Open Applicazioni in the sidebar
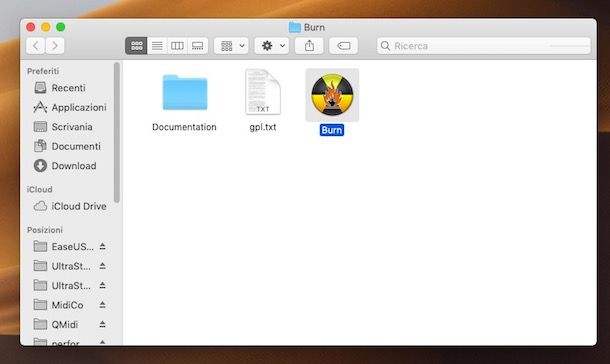The image size is (610, 364). point(70,107)
